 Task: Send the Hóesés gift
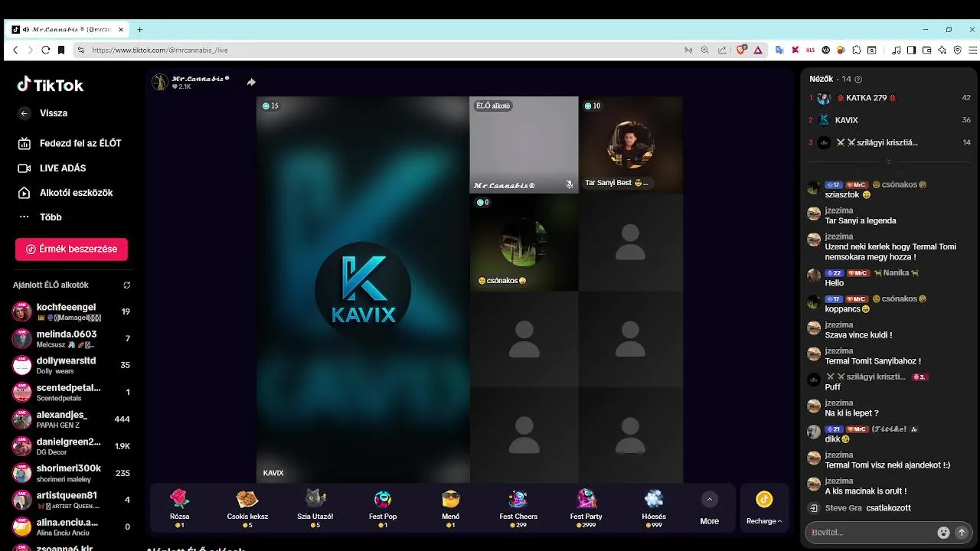(654, 508)
